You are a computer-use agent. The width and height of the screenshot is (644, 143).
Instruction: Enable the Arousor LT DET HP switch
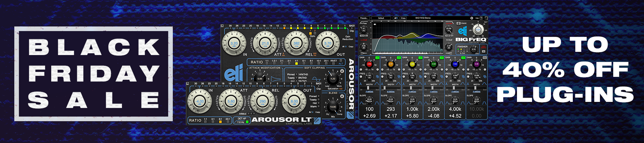tap(247, 122)
